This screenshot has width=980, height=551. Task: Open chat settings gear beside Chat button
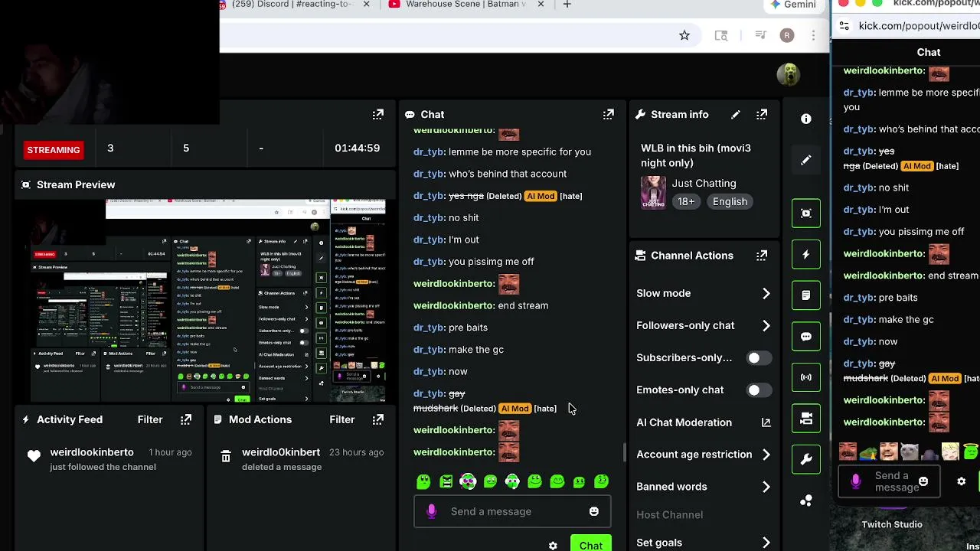[x=553, y=546]
